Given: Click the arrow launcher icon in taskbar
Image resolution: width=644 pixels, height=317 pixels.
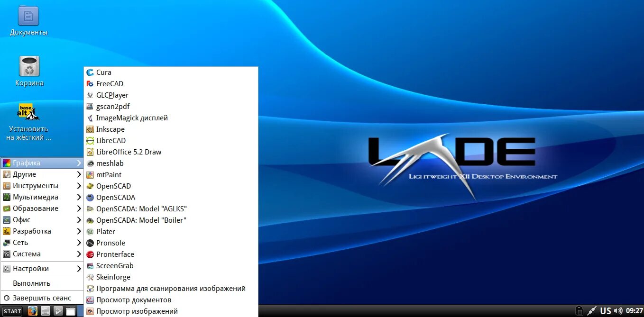Looking at the screenshot, I should click(x=58, y=311).
